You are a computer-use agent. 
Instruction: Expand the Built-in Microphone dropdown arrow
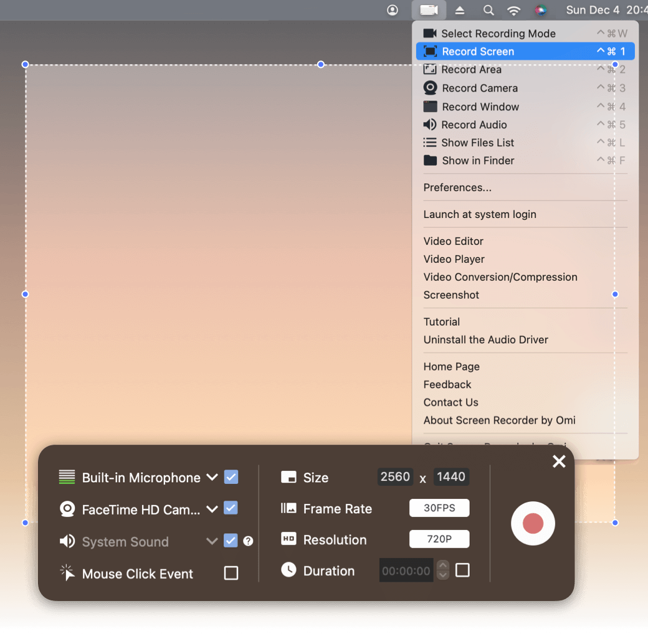[x=212, y=477]
